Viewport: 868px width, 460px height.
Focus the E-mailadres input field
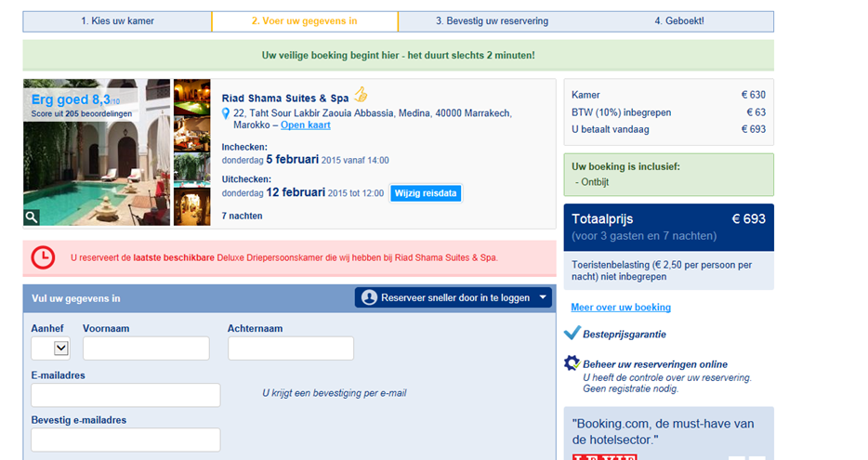[x=125, y=395]
